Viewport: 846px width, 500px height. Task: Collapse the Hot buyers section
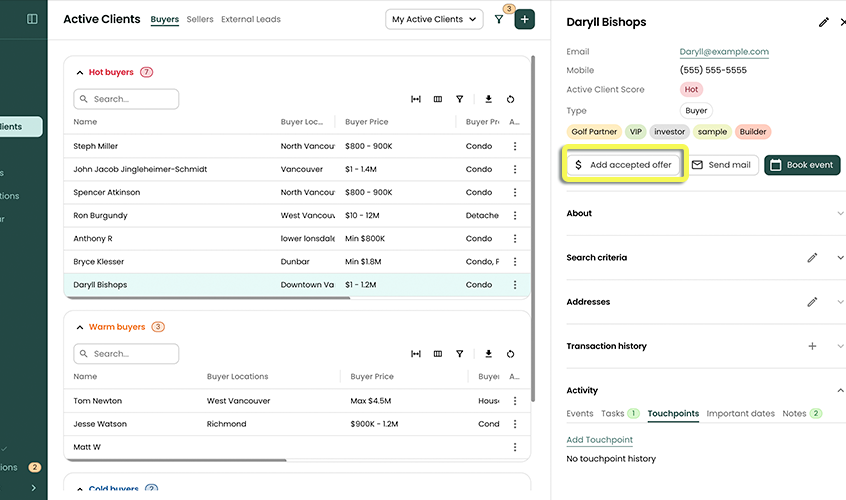(80, 72)
